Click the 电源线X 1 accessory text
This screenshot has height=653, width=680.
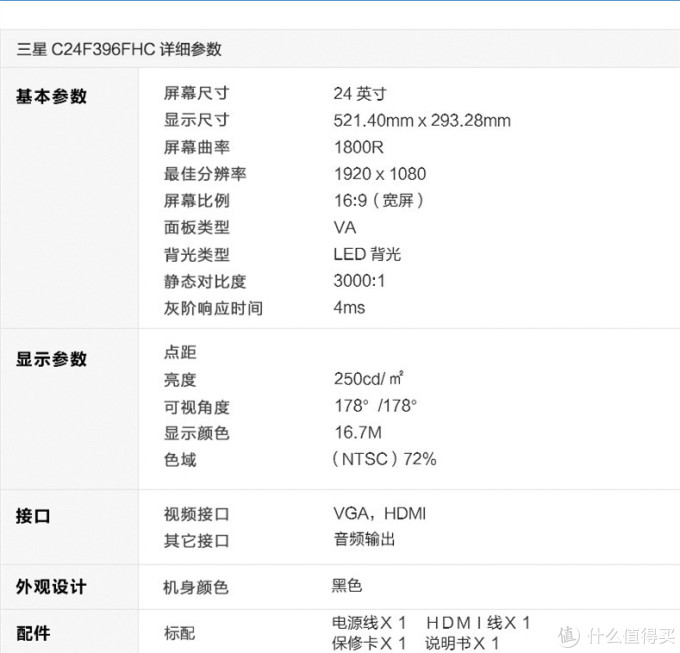tap(369, 623)
